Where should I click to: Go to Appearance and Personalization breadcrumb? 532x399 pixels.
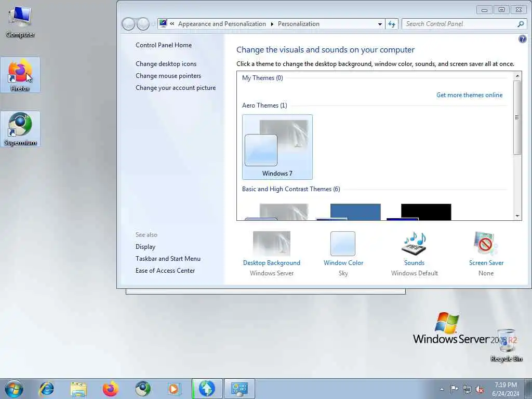tap(222, 24)
